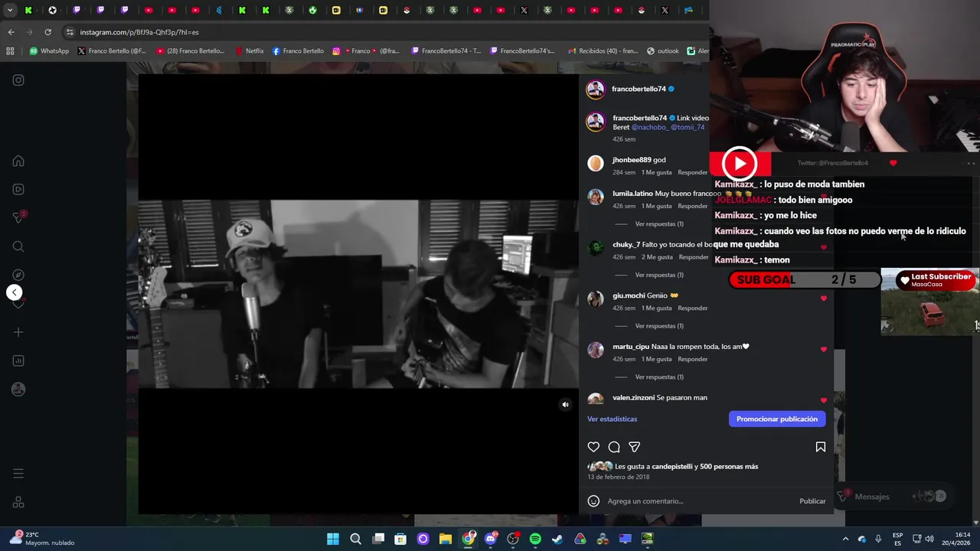Expand replies under martu_cipu comment
This screenshot has width=980, height=551.
coord(659,377)
